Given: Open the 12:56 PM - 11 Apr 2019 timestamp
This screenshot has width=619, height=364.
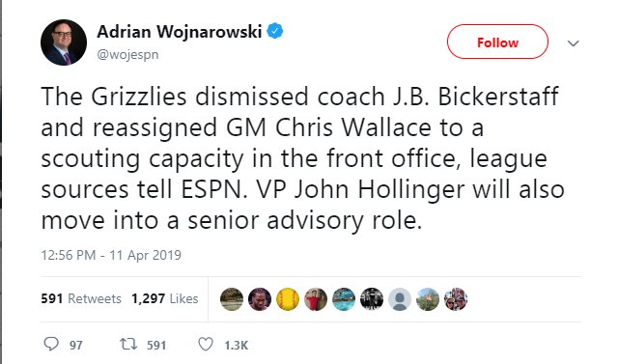Looking at the screenshot, I should pos(111,255).
